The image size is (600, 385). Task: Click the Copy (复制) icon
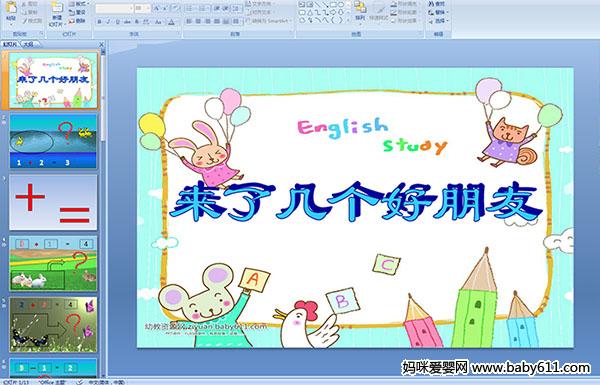click(24, 12)
